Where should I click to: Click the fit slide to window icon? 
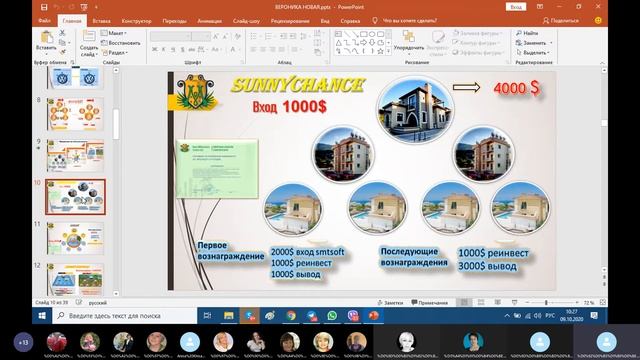pos(602,302)
